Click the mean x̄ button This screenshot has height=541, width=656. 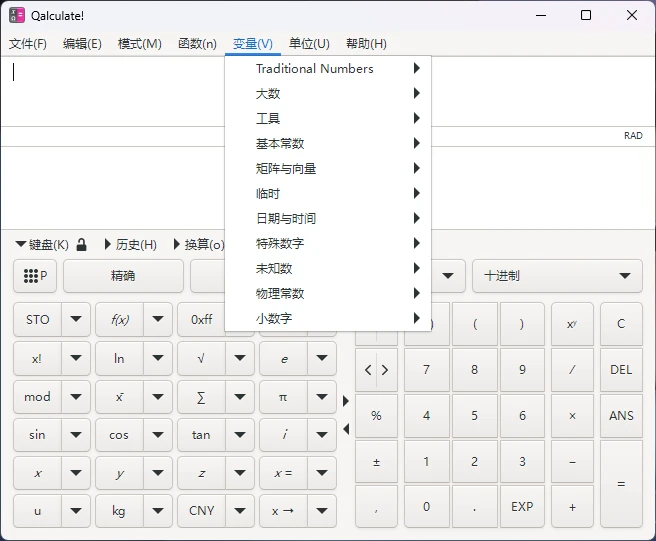pyautogui.click(x=119, y=397)
